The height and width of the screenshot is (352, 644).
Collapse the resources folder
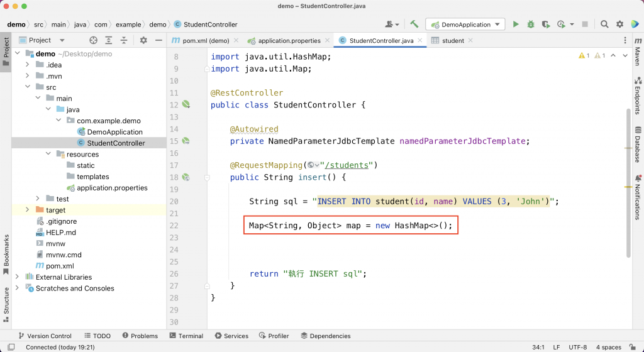tap(48, 154)
